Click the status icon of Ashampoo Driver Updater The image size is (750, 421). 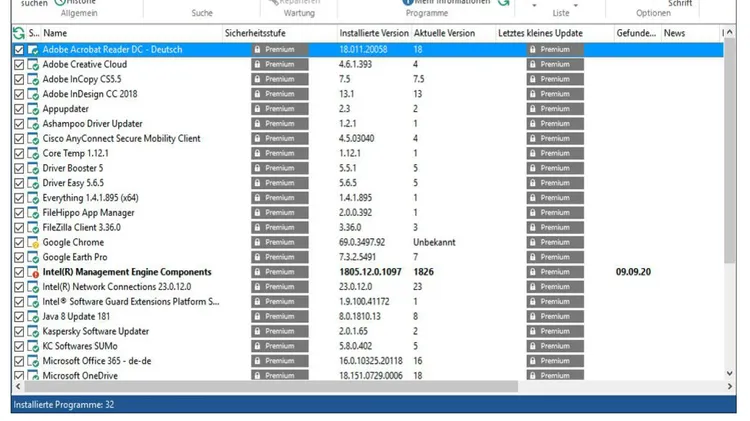click(33, 124)
